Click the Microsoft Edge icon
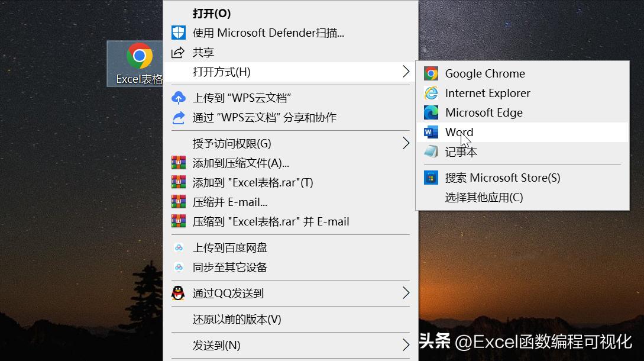 pos(431,112)
